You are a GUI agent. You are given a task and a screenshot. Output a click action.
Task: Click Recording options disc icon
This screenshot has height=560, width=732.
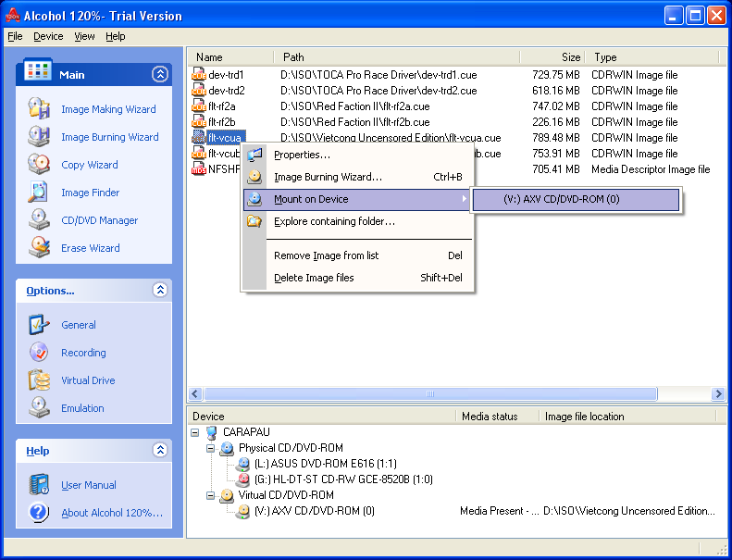(39, 352)
